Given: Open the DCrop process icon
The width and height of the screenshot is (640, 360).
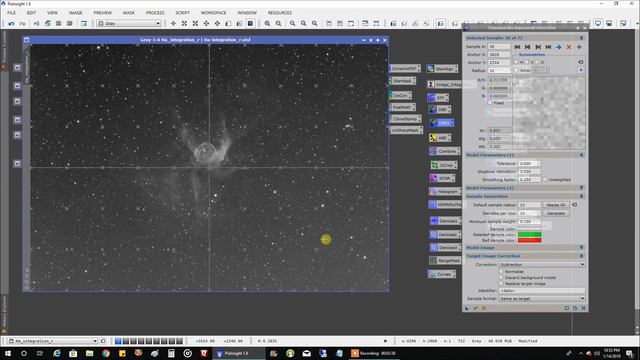Looking at the screenshot, I should 444,165.
